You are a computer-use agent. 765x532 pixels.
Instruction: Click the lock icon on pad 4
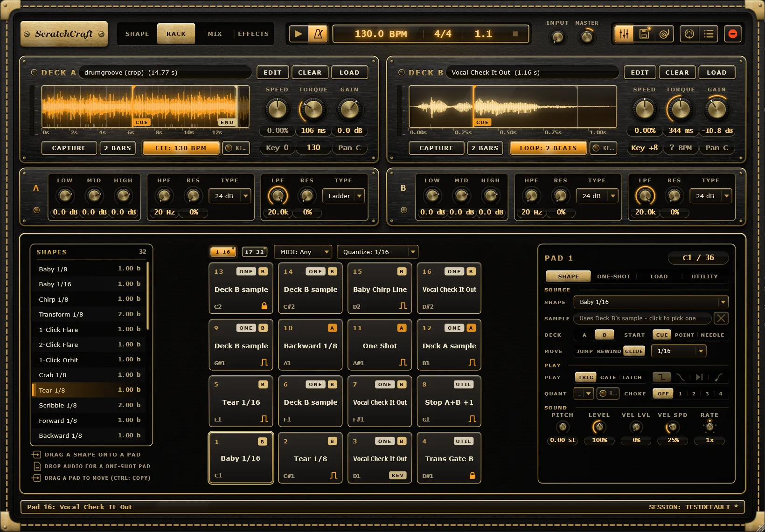click(472, 476)
